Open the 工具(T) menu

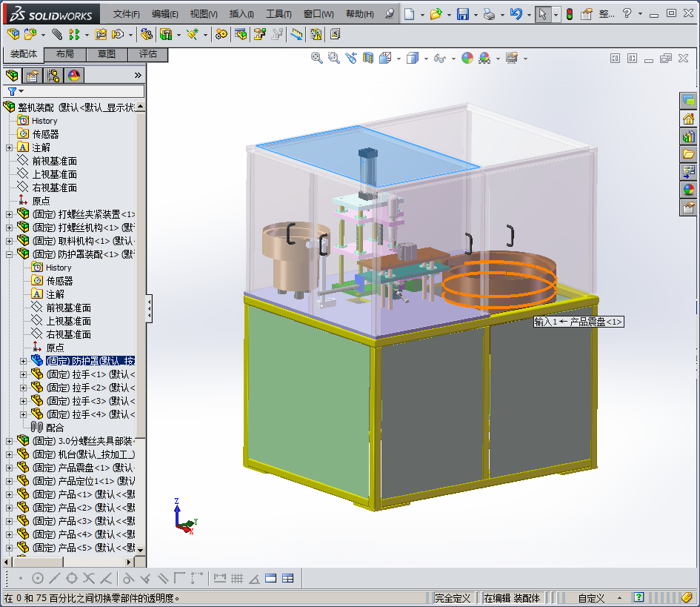click(279, 14)
